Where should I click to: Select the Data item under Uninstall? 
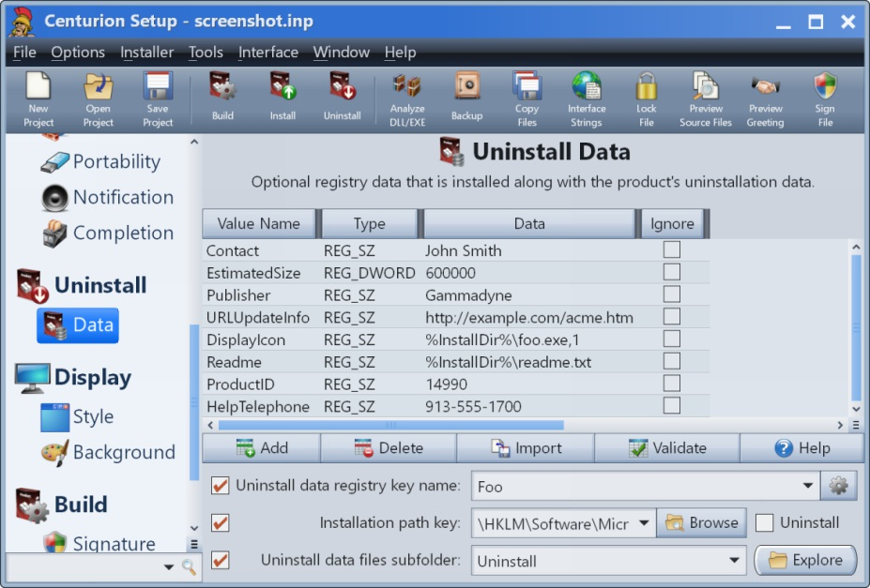(x=78, y=325)
